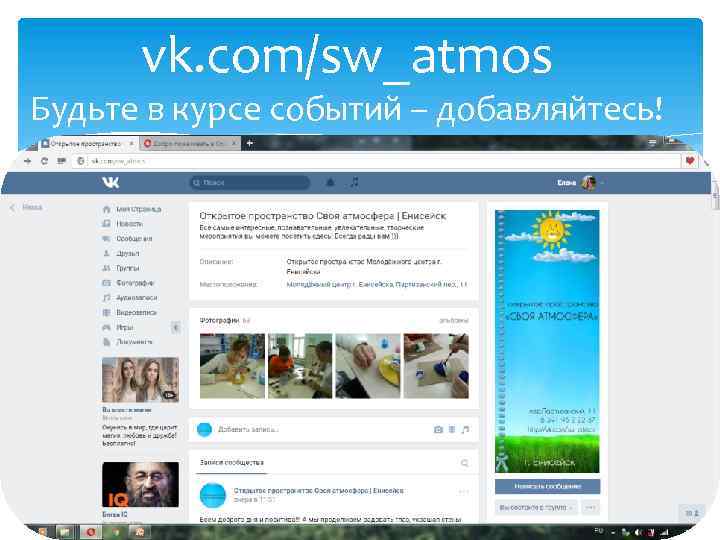The height and width of the screenshot is (540, 720).
Task: Click the 'Назад' back link
Action: (x=27, y=208)
